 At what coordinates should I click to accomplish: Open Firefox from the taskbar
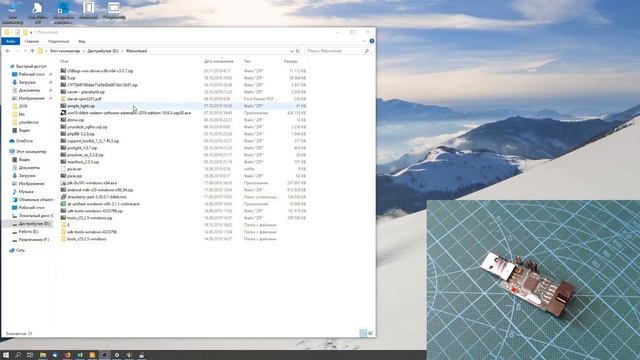pos(67,355)
